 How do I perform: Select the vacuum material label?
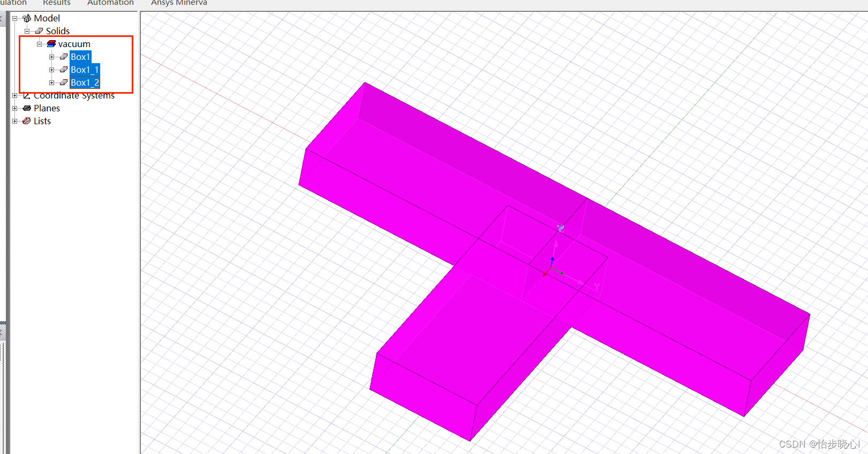point(74,44)
